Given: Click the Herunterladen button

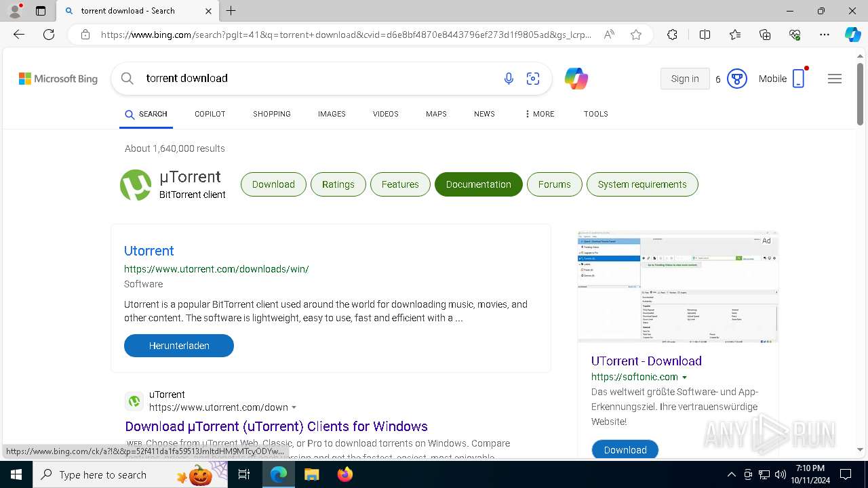Looking at the screenshot, I should tap(179, 346).
